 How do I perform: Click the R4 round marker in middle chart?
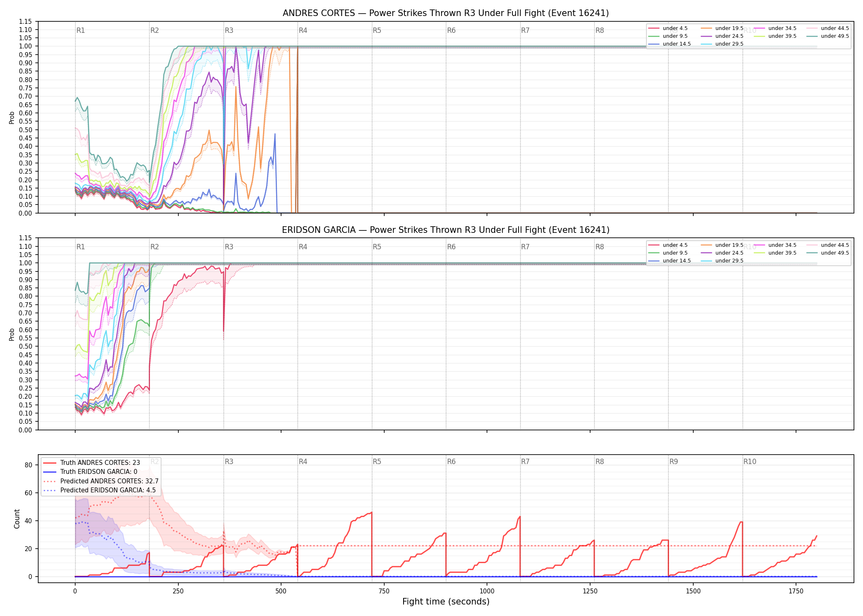(x=303, y=247)
